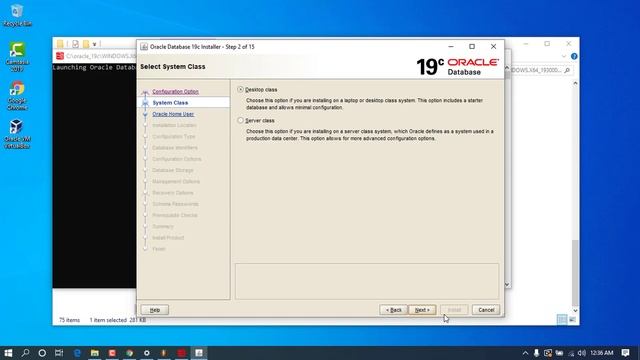Open clock showing 12:36 AM

pyautogui.click(x=602, y=353)
